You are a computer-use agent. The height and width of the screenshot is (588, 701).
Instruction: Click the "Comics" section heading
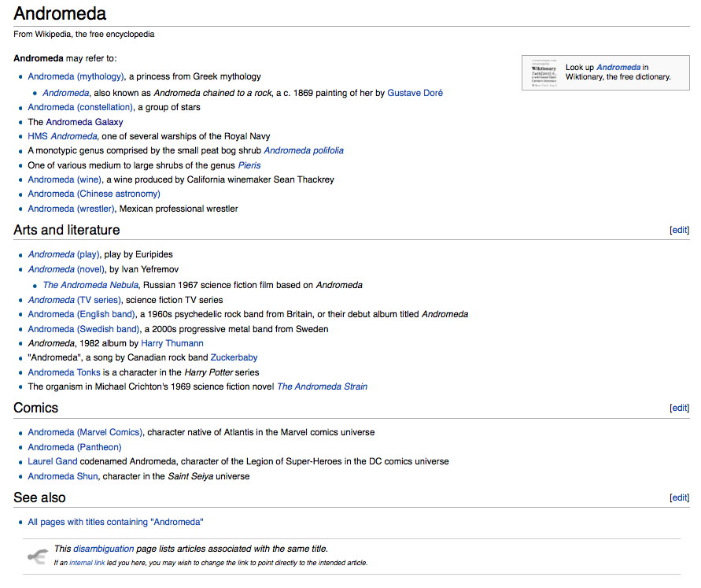coord(35,408)
